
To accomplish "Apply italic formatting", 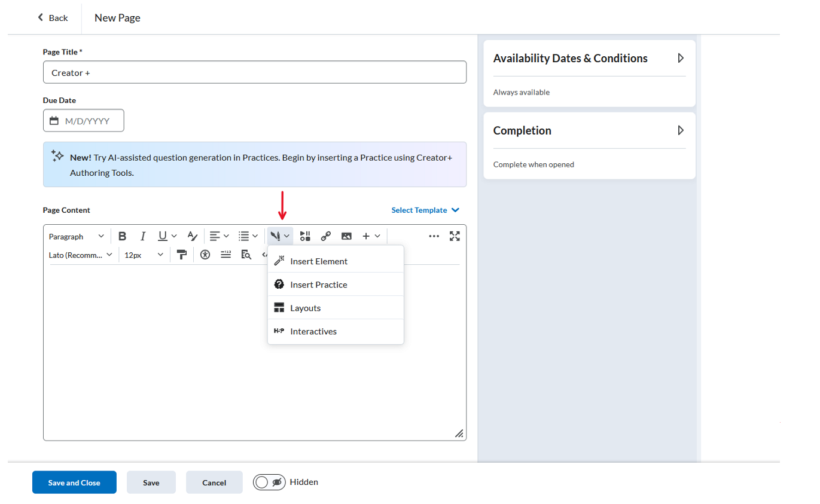I will (143, 236).
